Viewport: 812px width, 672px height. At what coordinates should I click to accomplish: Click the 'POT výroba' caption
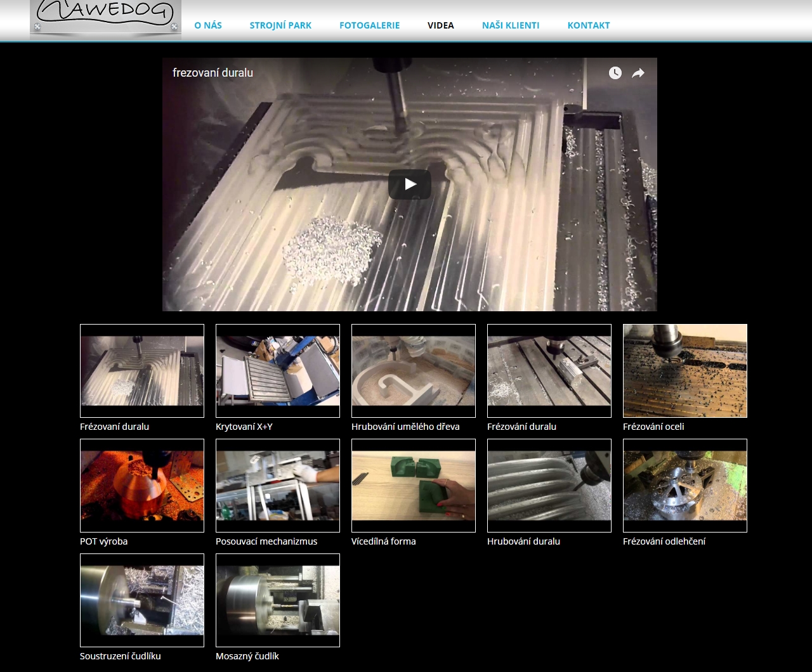(104, 541)
